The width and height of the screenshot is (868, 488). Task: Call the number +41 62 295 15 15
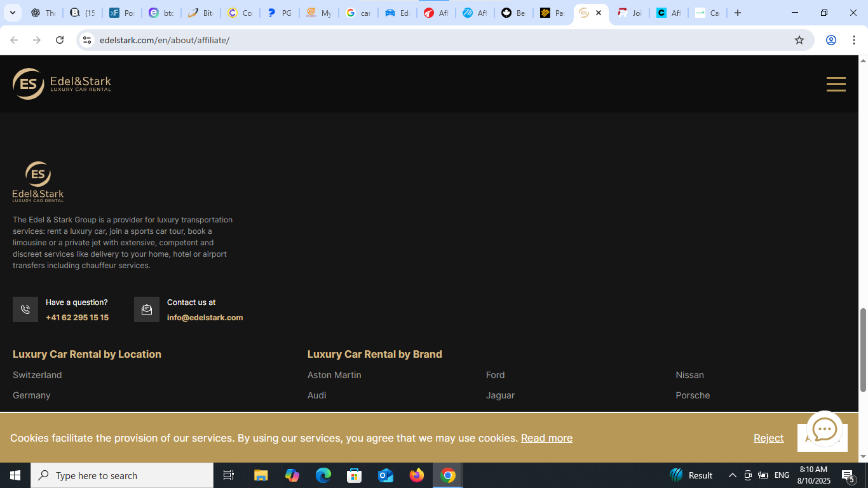pyautogui.click(x=77, y=318)
